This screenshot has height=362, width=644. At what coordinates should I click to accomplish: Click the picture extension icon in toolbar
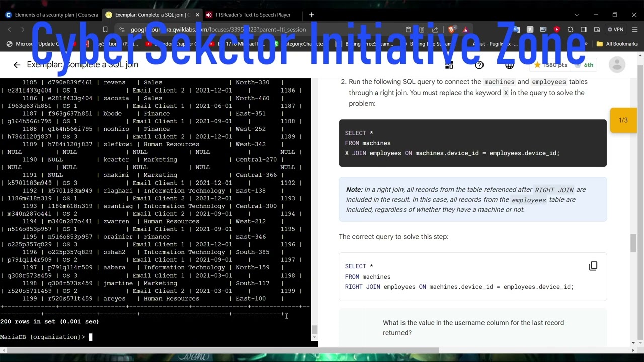543,30
